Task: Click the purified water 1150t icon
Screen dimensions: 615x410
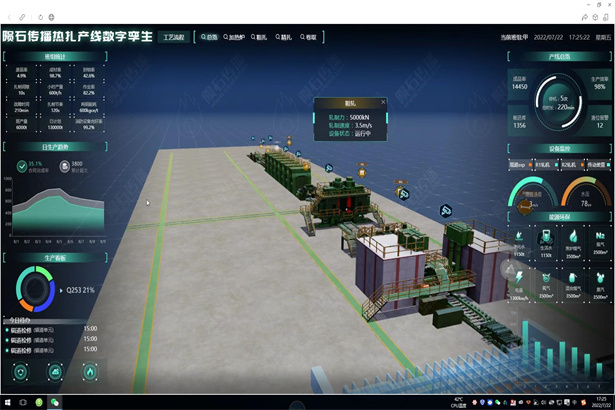Action: (x=519, y=236)
